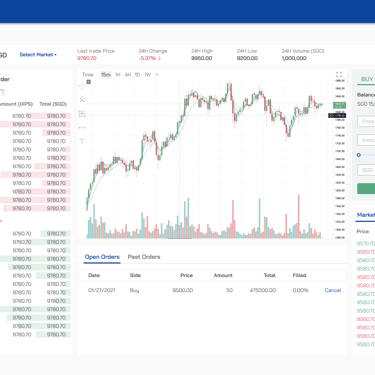Click the 24H High value 9950.00
This screenshot has width=375, height=375.
pyautogui.click(x=202, y=58)
